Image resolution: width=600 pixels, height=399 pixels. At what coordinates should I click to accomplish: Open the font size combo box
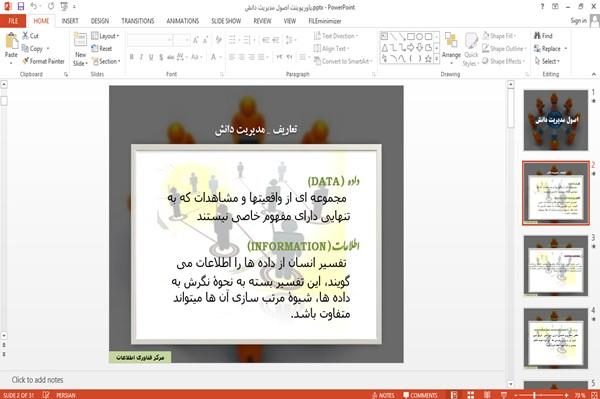pyautogui.click(x=181, y=40)
